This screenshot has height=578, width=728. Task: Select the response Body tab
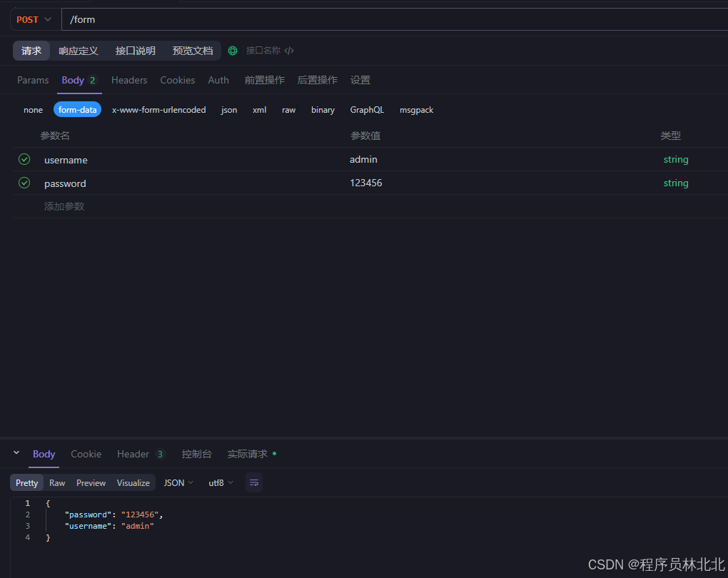click(44, 454)
